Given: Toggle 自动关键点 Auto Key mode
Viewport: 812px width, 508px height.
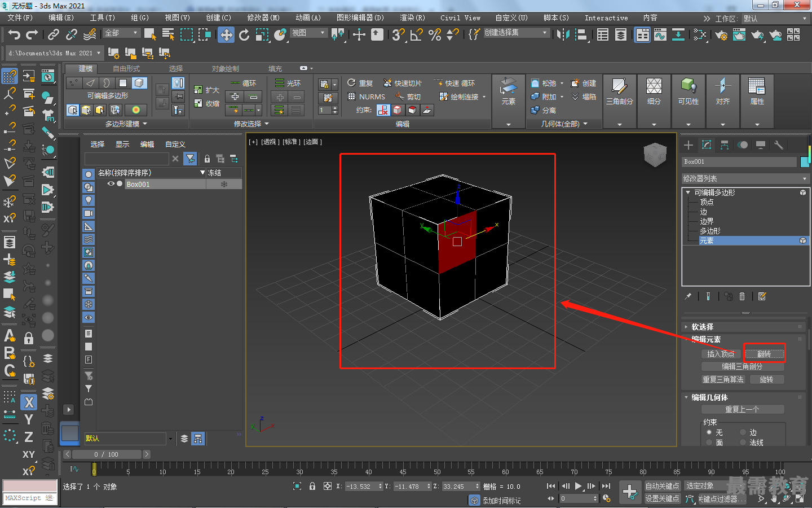Looking at the screenshot, I should coord(663,486).
